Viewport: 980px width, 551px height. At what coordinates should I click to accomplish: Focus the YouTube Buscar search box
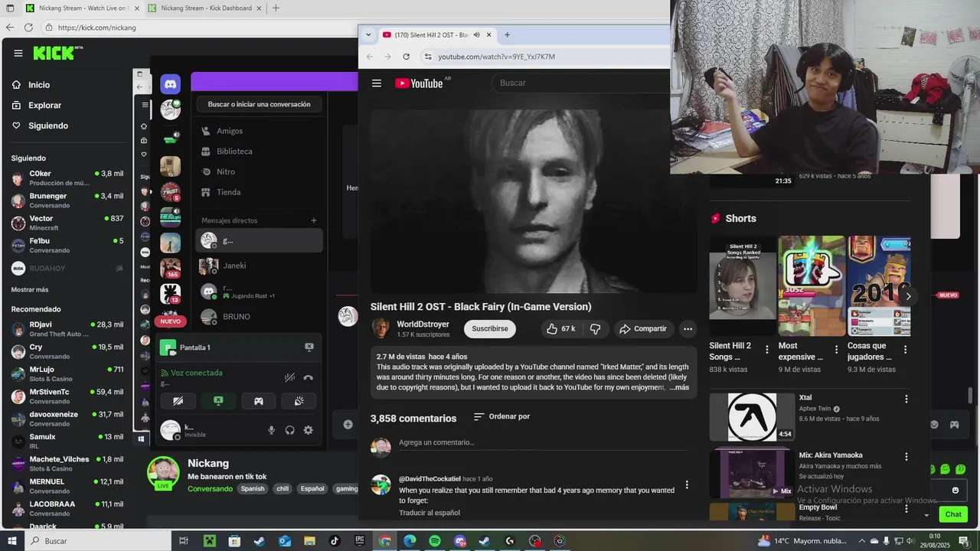pos(580,83)
